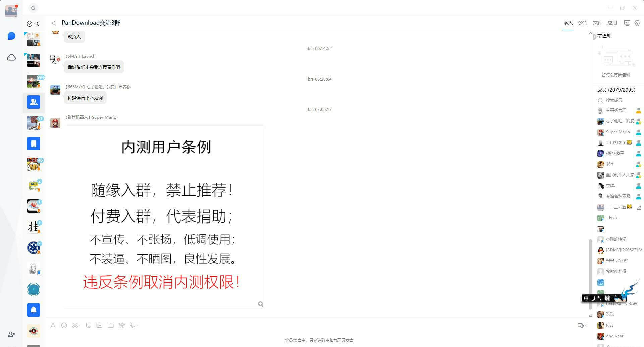Collapse the 群通知 side panel arrow
This screenshot has width=644, height=347.
click(x=594, y=37)
